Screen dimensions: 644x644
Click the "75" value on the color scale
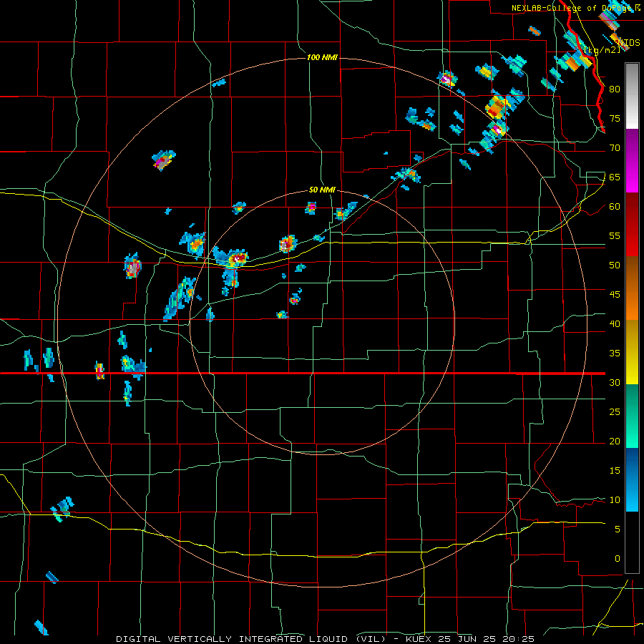615,118
